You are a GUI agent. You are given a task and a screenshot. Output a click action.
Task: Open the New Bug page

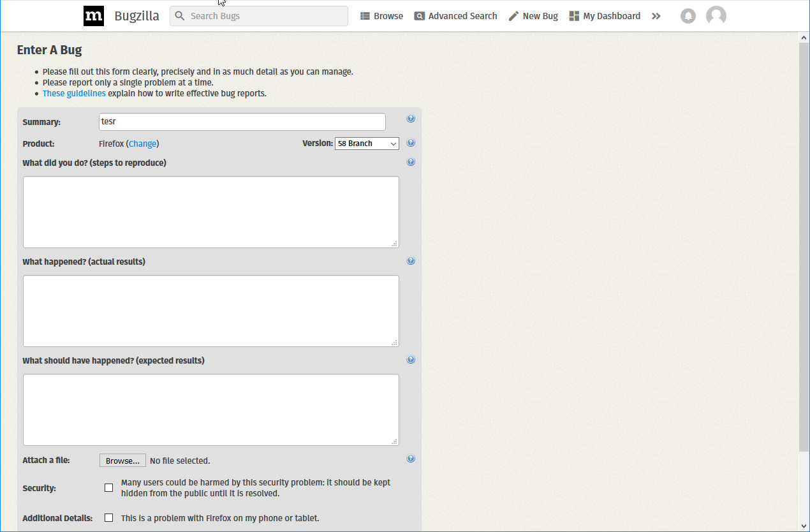pyautogui.click(x=533, y=16)
